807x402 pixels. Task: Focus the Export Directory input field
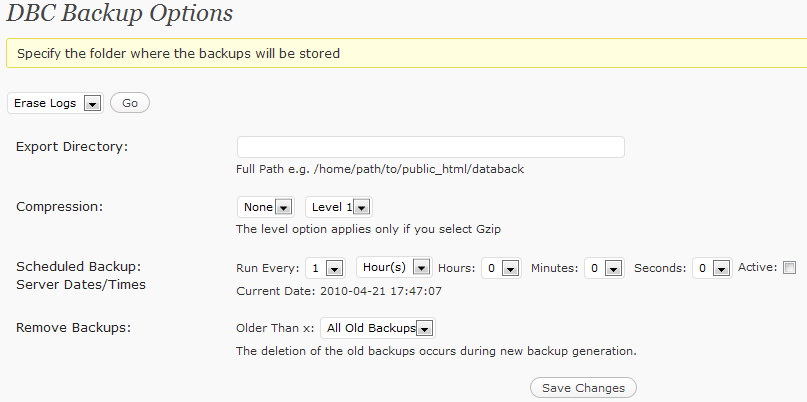pos(430,147)
